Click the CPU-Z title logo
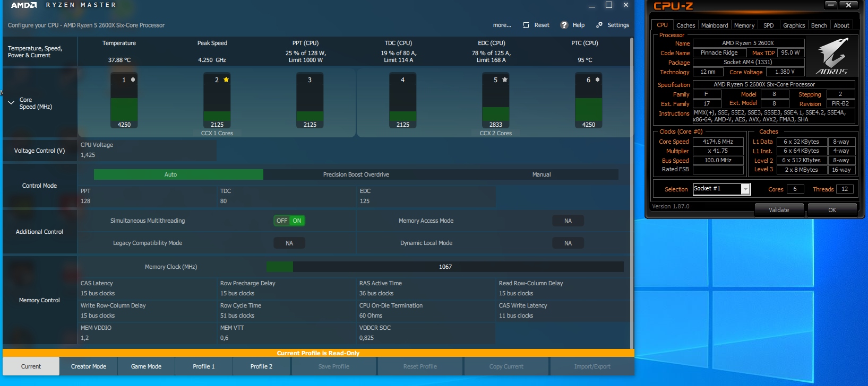 point(673,6)
